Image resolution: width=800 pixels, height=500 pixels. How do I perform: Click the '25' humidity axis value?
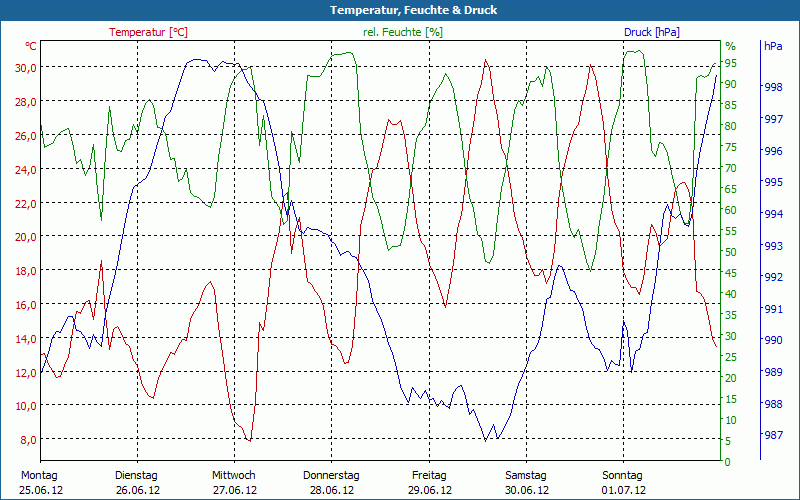(x=731, y=357)
